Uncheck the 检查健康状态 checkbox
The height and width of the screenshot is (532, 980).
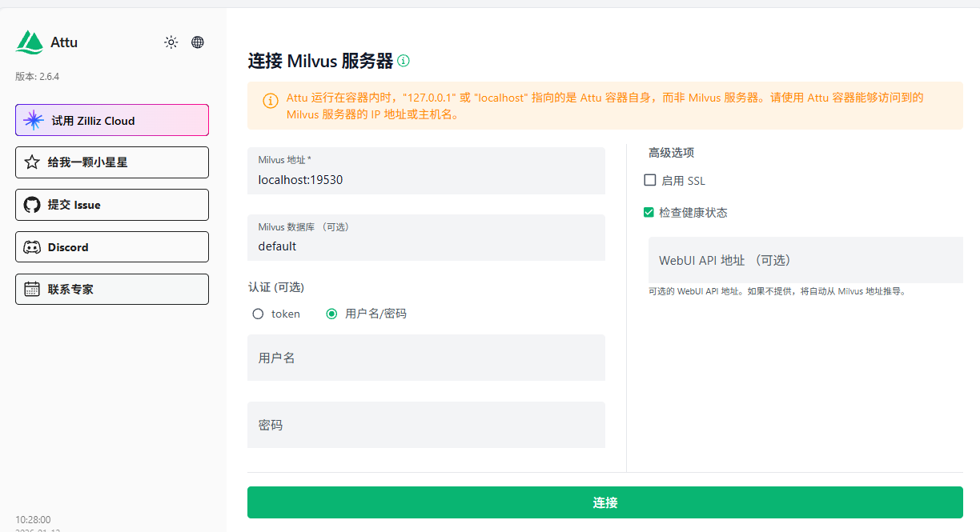649,213
